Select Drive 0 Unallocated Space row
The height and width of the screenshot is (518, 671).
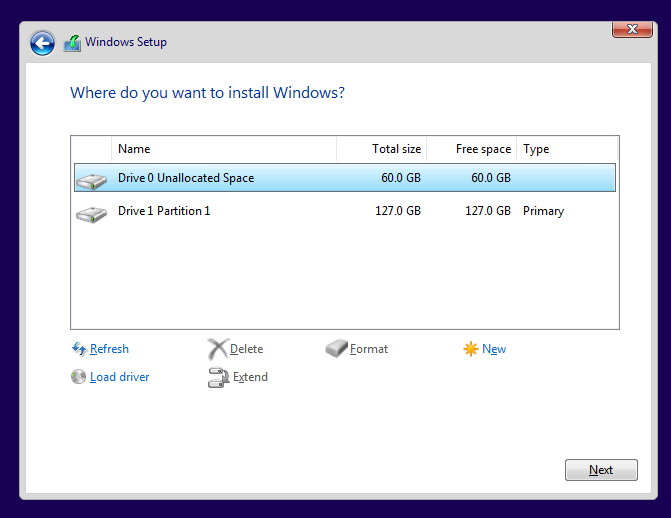tap(345, 177)
